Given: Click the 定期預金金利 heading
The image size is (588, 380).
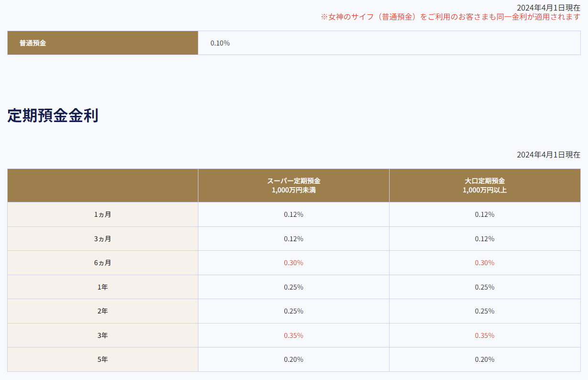Looking at the screenshot, I should 53,116.
